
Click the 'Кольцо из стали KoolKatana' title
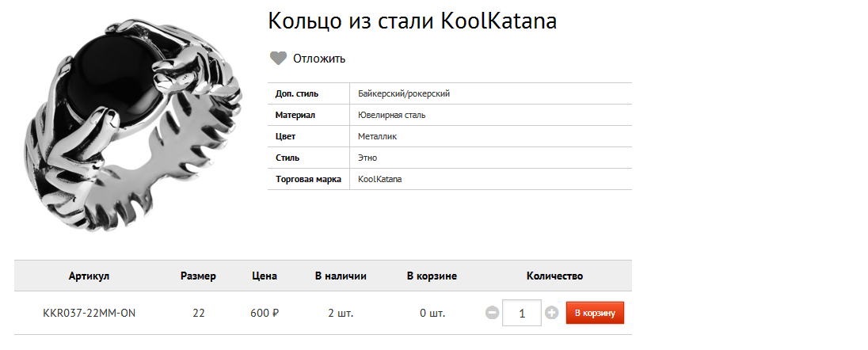tap(413, 21)
